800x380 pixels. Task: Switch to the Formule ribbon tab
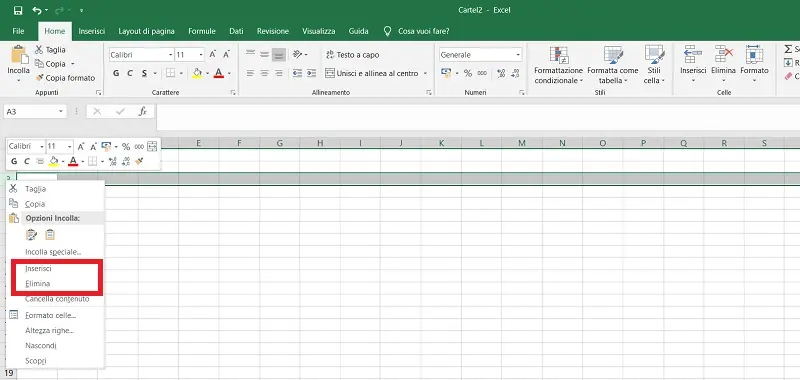tap(202, 31)
